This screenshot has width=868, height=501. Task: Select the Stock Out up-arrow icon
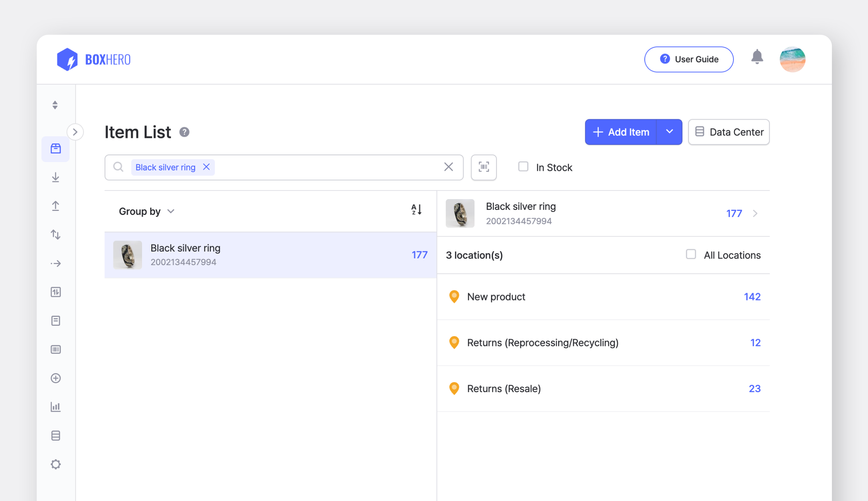click(56, 206)
